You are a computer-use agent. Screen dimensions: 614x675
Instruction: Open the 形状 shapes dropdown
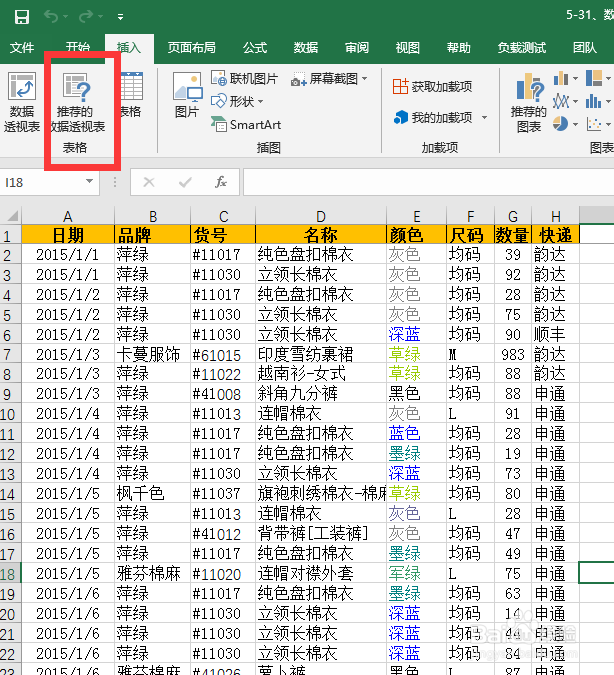[237, 102]
